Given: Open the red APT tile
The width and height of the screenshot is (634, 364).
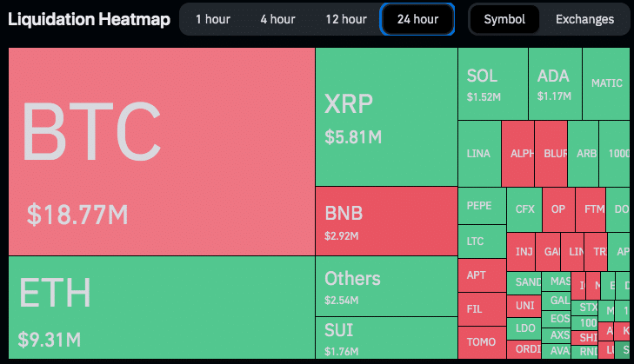Looking at the screenshot, I should pyautogui.click(x=481, y=275).
